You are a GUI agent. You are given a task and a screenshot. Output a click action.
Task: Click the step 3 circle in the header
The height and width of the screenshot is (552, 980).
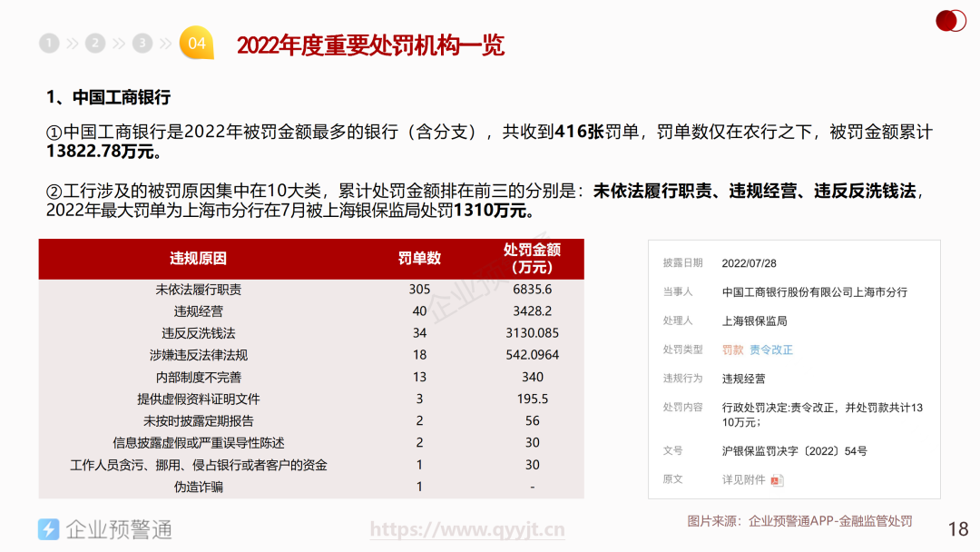(x=142, y=43)
